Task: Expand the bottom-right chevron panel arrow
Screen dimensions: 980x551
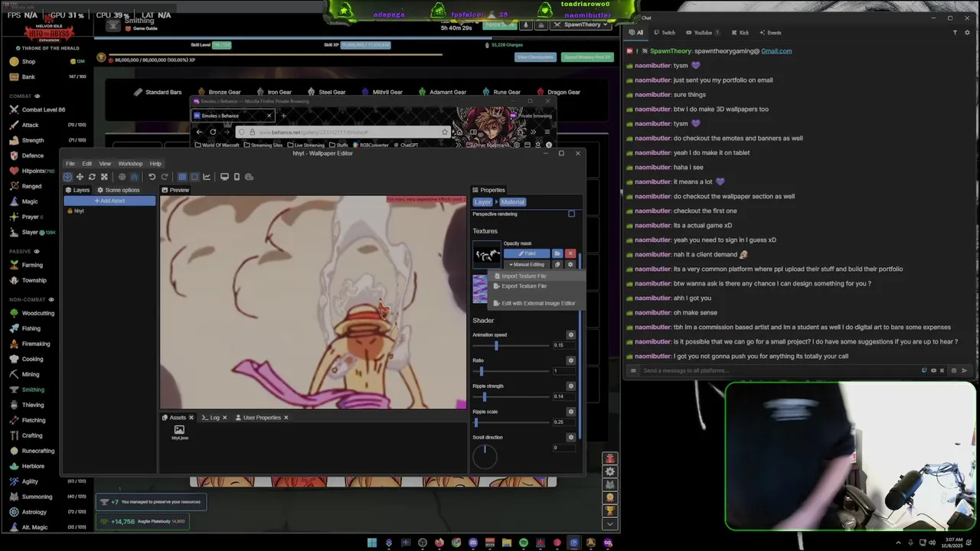Action: tap(609, 524)
